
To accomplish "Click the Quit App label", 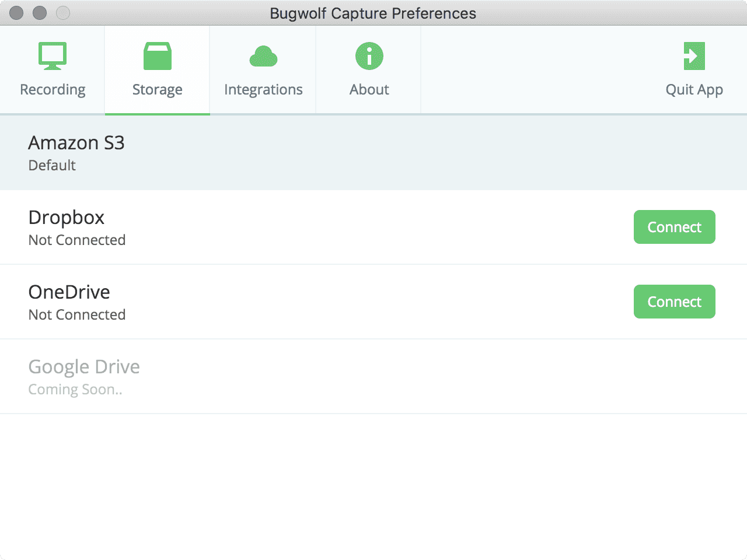I will 694,90.
